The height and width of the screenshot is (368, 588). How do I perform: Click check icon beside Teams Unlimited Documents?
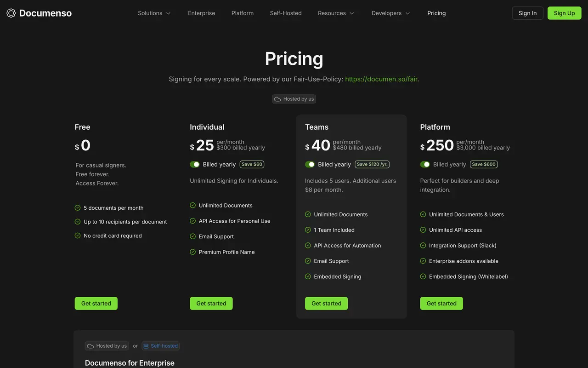(308, 214)
